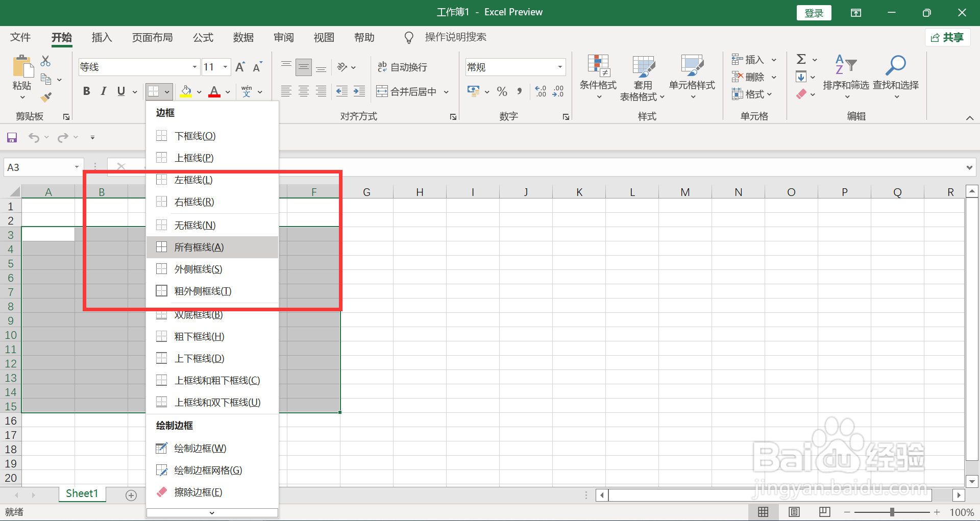Choose 无框线 No Border
The width and height of the screenshot is (980, 521).
212,225
